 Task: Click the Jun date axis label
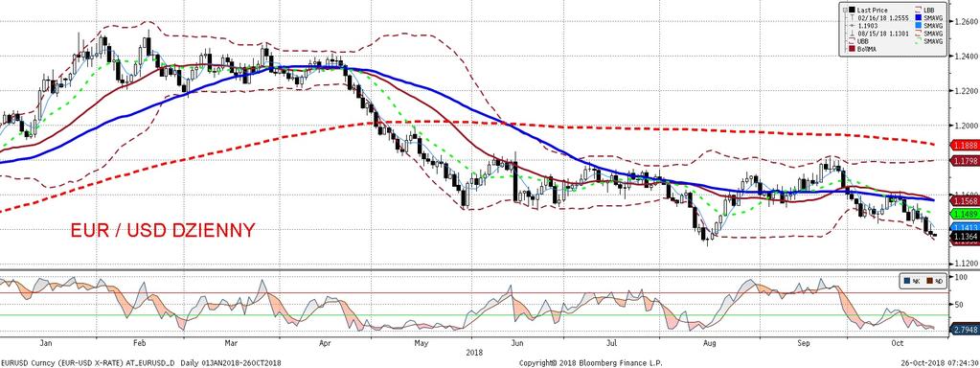[516, 343]
